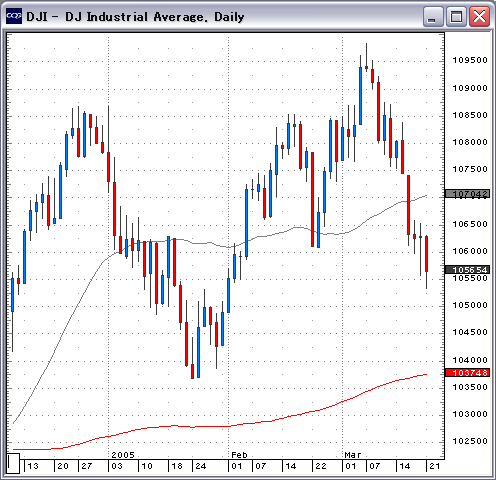Click the 22 date marker on time axis
Viewport: 496px width, 480px height.
[321, 466]
